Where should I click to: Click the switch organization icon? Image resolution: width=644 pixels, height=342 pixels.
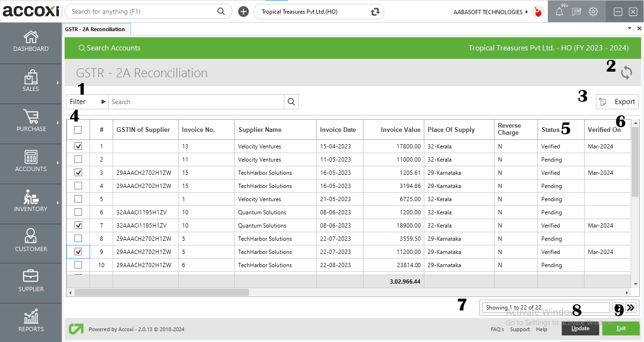tap(375, 12)
